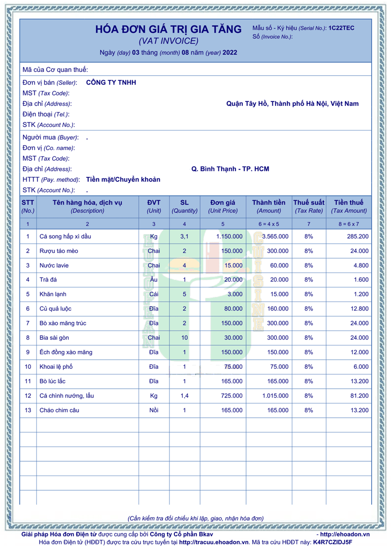Click the amount 1.015.000 for Cá chình nướng
Image resolution: width=392 pixels, height=554 pixels.
[275, 396]
